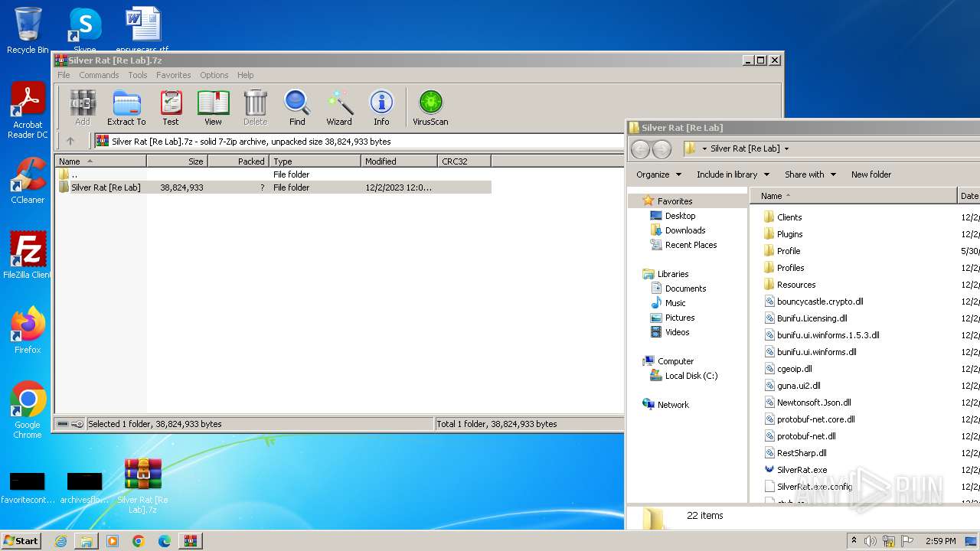
Task: Open Recent Places in sidebar
Action: (691, 245)
